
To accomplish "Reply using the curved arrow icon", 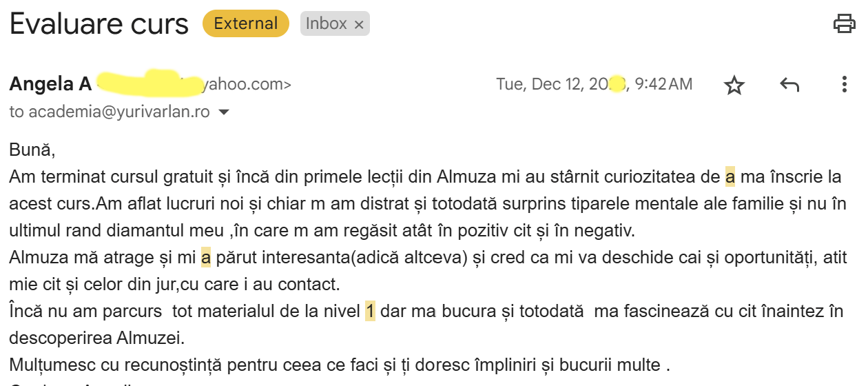I will point(789,85).
